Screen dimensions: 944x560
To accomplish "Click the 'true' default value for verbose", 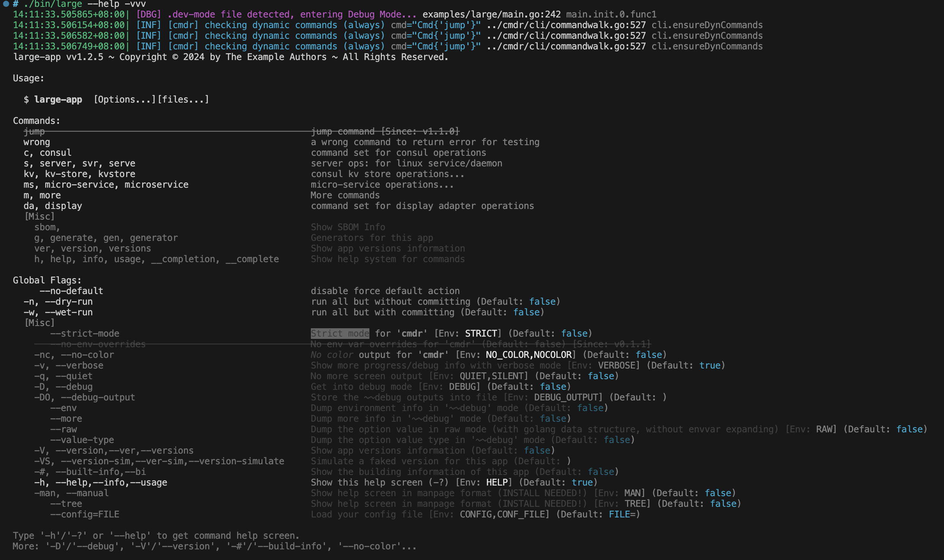I will 710,365.
